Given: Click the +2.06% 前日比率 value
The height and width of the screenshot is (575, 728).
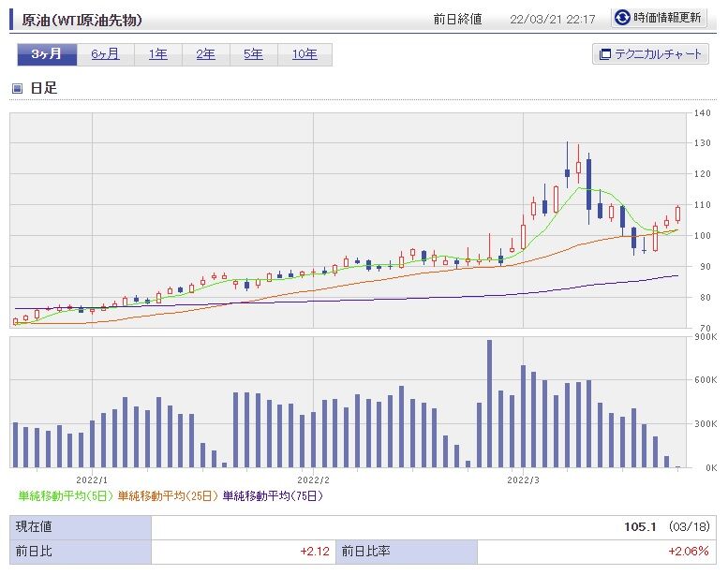Looking at the screenshot, I should tap(688, 552).
